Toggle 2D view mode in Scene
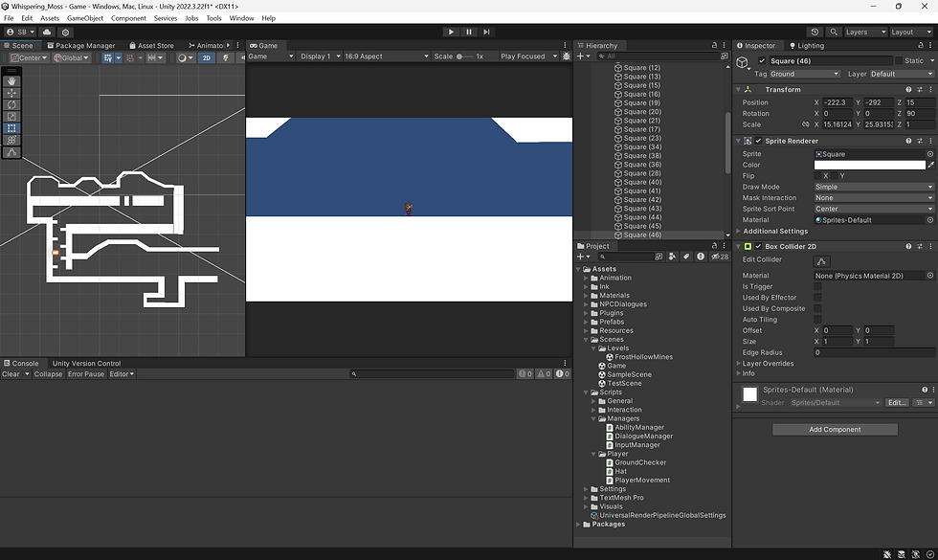 (207, 58)
